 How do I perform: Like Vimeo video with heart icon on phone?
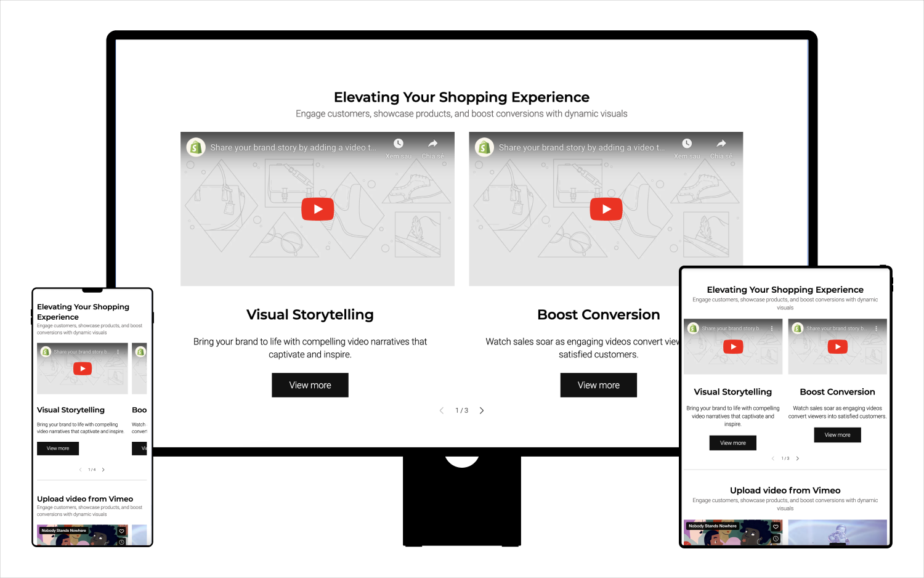pyautogui.click(x=122, y=531)
